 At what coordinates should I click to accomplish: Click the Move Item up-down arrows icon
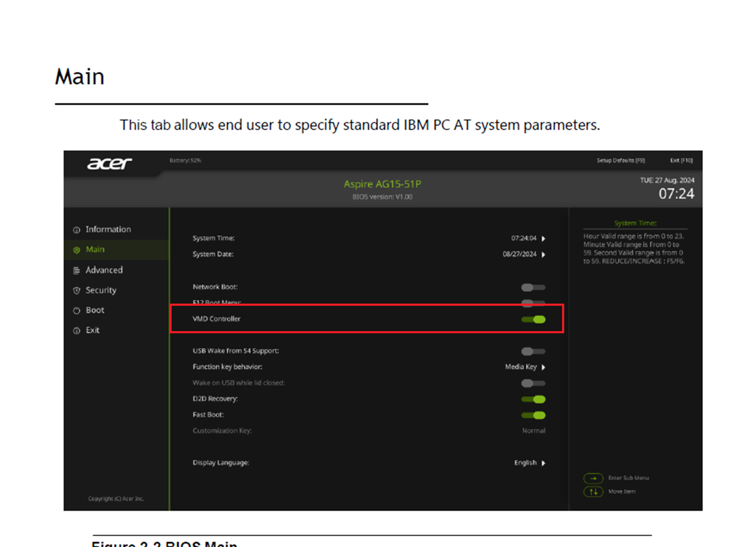pyautogui.click(x=593, y=492)
